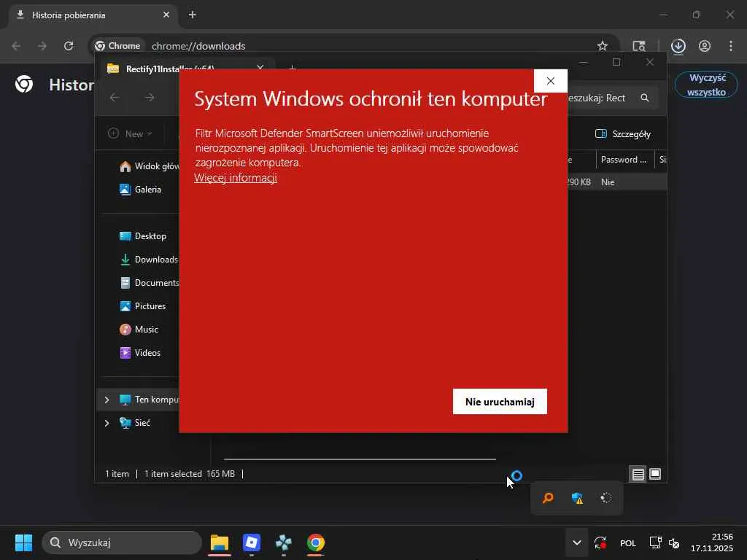Open the Windows Start menu

23,542
